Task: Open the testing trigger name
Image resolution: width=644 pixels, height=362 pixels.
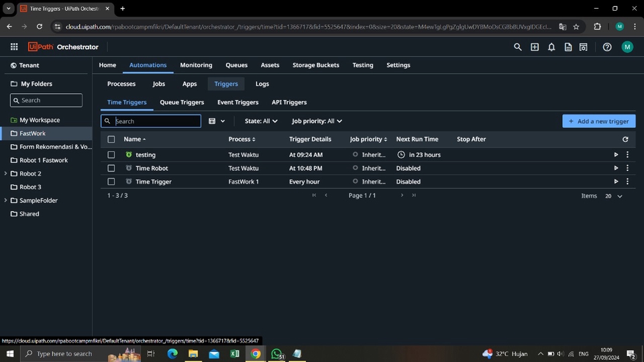Action: pyautogui.click(x=146, y=155)
